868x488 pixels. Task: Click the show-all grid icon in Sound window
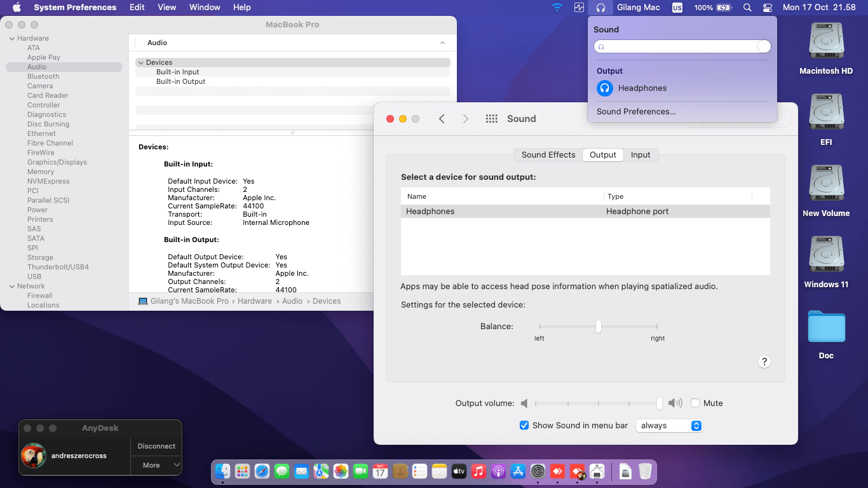491,119
